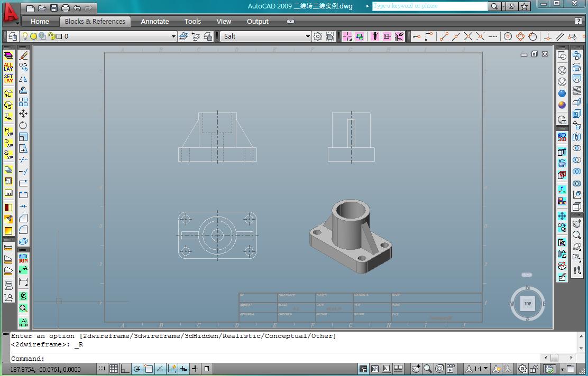Click the ALL LAY layer icon

click(8, 67)
